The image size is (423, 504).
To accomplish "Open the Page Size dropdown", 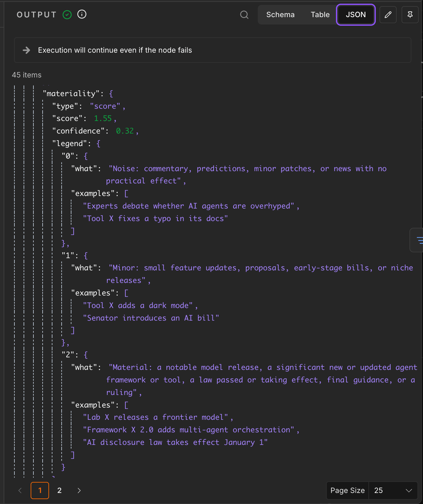I will 393,491.
